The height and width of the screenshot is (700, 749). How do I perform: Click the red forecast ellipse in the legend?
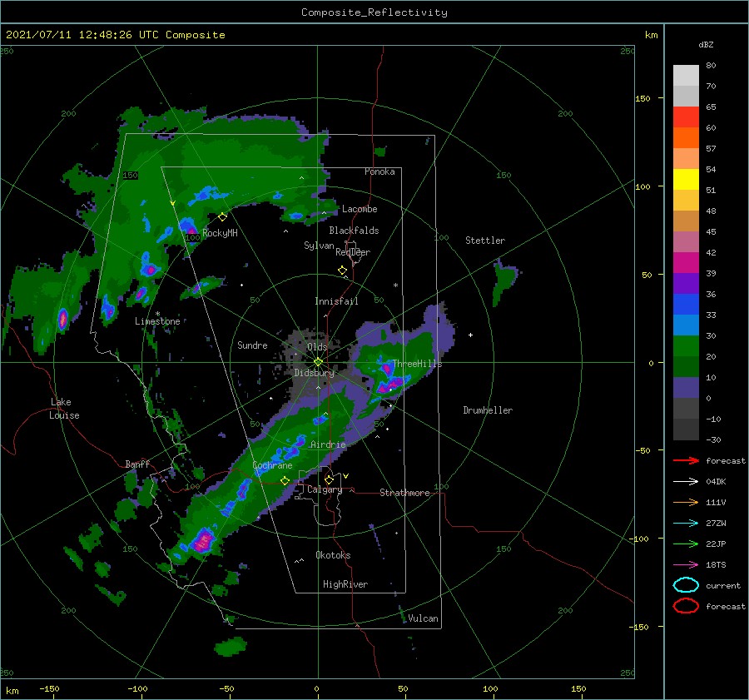pos(686,606)
